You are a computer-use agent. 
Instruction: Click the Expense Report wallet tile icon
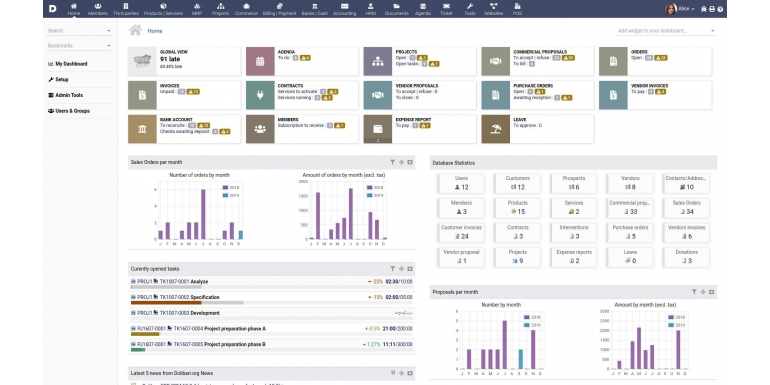pos(378,129)
